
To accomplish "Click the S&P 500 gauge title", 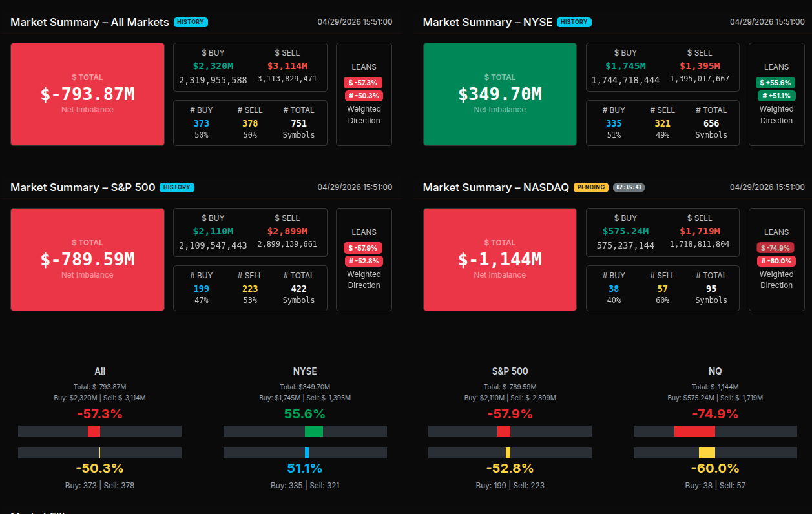I will tap(510, 371).
